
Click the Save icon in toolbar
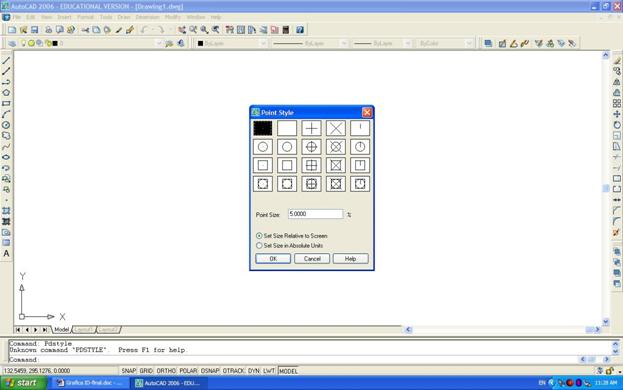[x=35, y=30]
